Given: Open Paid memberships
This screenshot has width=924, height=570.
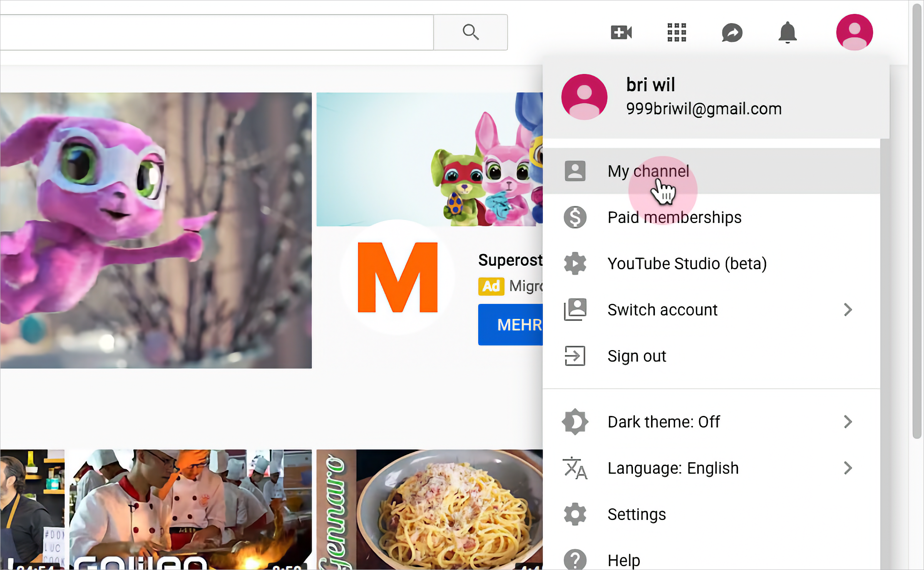Looking at the screenshot, I should coord(711,217).
